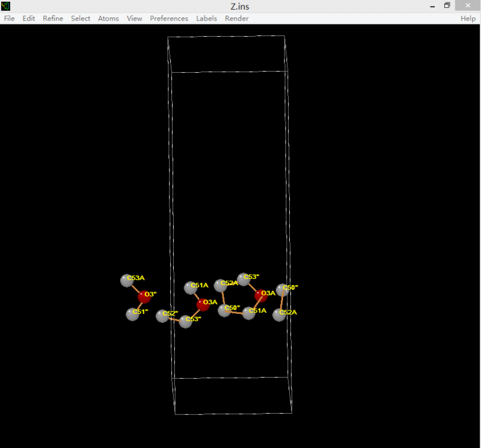The height and width of the screenshot is (448, 481).
Task: Select the C53A carbon atom
Action: click(x=127, y=280)
